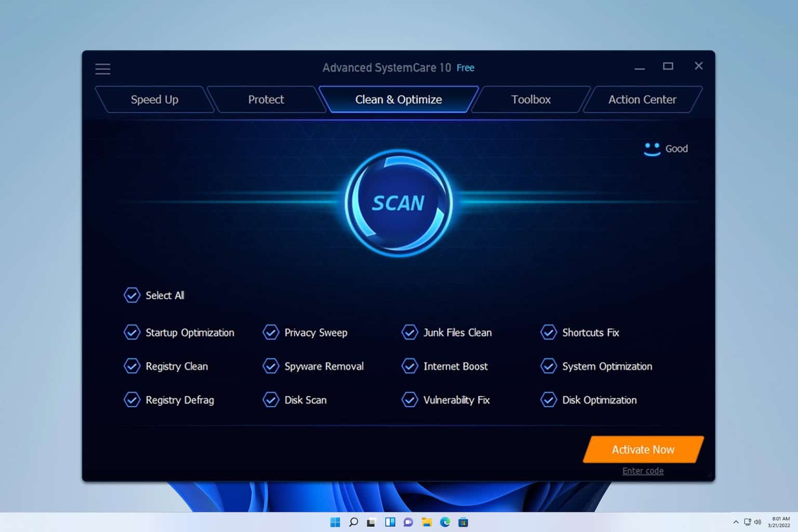This screenshot has height=532, width=798.
Task: Switch to the Speed Up tab
Action: click(154, 99)
